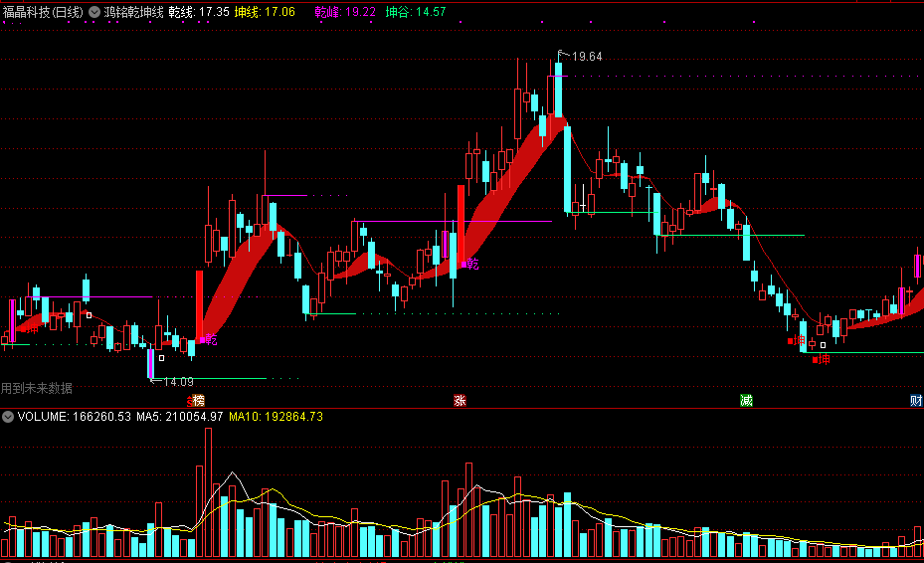The height and width of the screenshot is (563, 924).
Task: Click the VOLUME: 166260.53 readout
Action: (x=75, y=417)
